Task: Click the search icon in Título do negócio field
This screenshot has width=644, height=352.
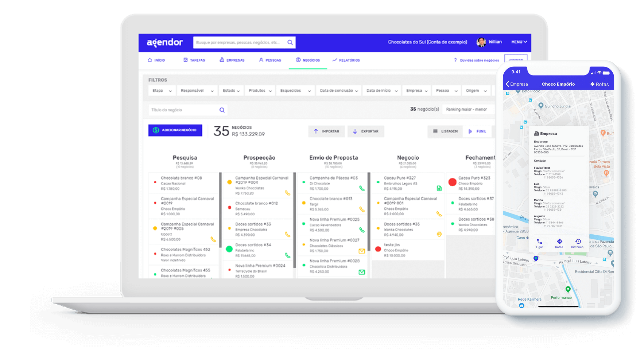Action: [222, 110]
